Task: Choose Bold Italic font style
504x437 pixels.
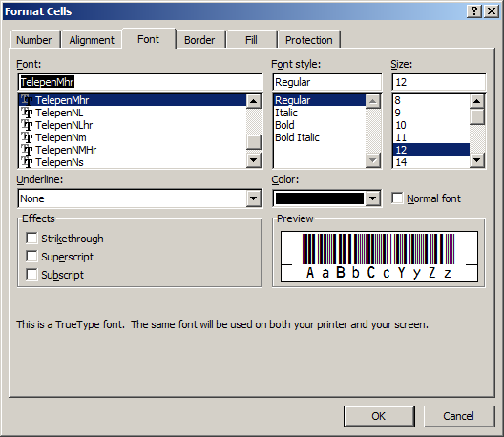Action: [320, 137]
